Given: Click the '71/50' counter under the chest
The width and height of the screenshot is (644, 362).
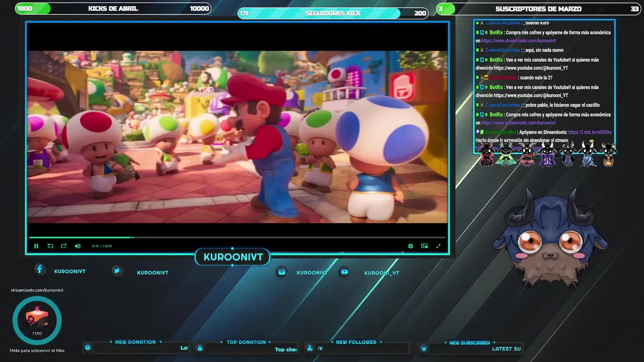Looking at the screenshot, I should tap(37, 333).
